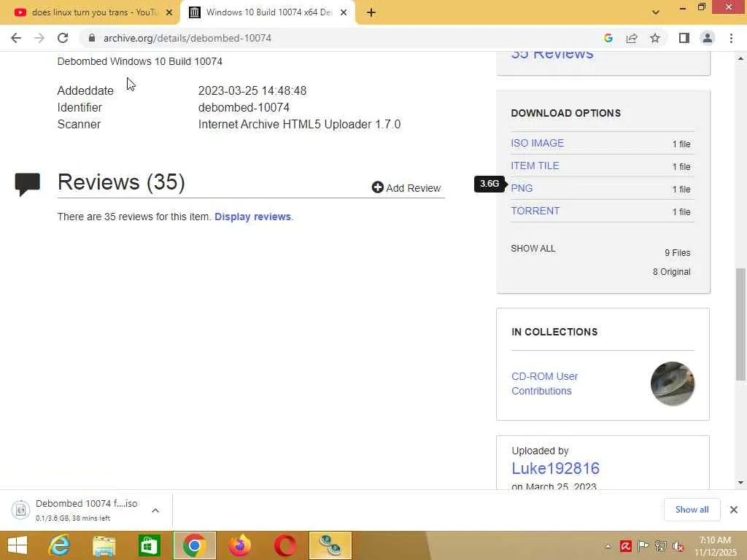Click the Add Review plus icon
This screenshot has height=560, width=747.
click(x=377, y=187)
